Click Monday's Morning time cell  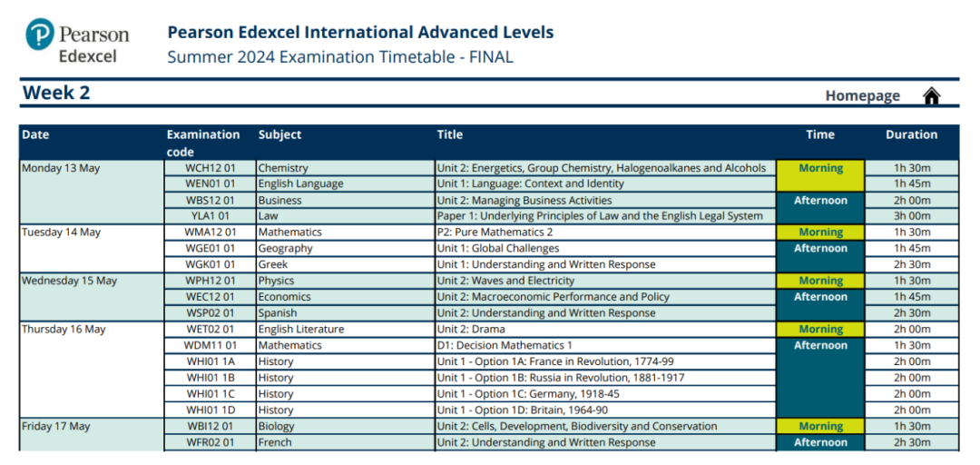point(820,176)
